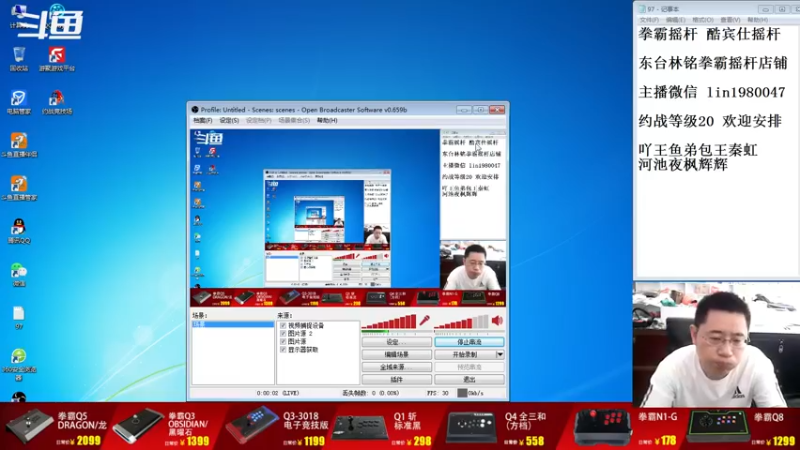Open the 文件(F) menu in Notepad

click(649, 20)
